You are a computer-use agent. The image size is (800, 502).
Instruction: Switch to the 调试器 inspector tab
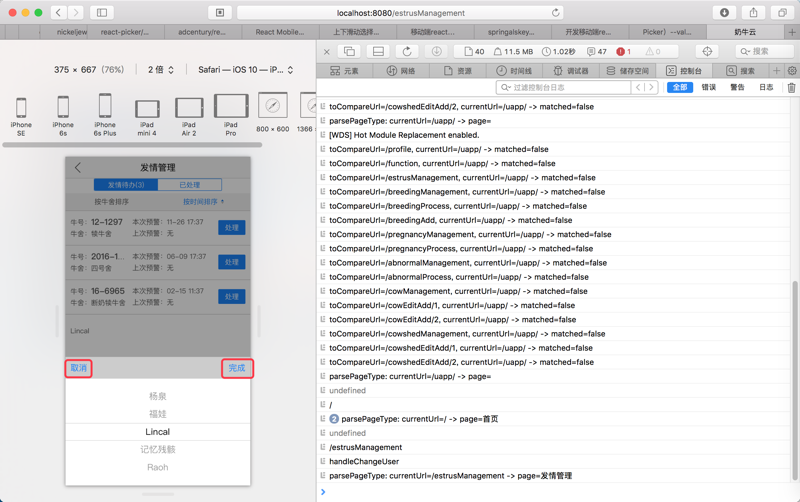tap(570, 71)
